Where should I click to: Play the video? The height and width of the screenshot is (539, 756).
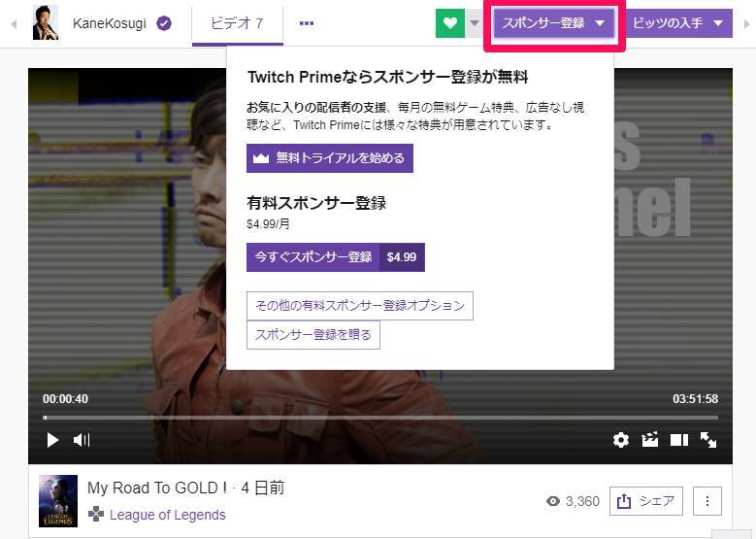point(52,440)
